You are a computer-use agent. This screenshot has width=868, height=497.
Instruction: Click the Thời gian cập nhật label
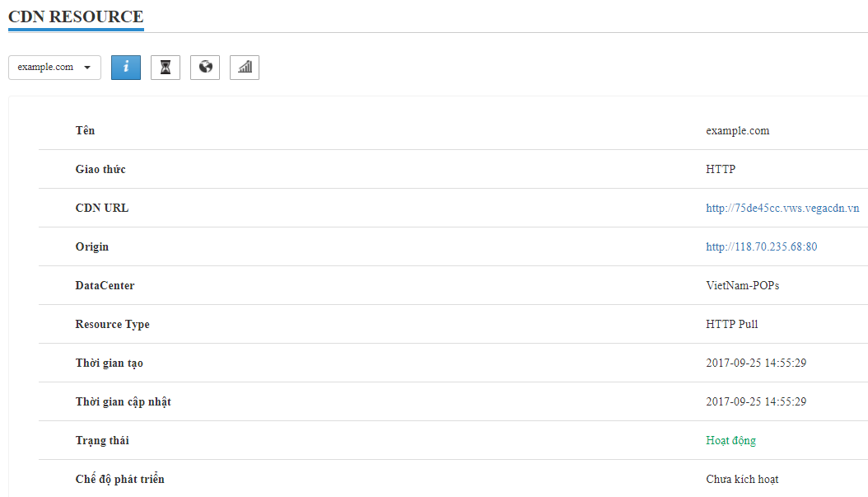(123, 402)
